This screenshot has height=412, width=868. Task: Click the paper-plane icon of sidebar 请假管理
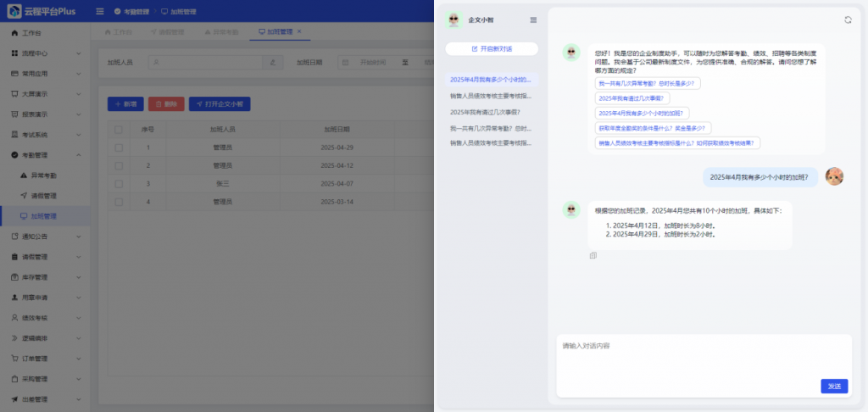click(x=23, y=196)
